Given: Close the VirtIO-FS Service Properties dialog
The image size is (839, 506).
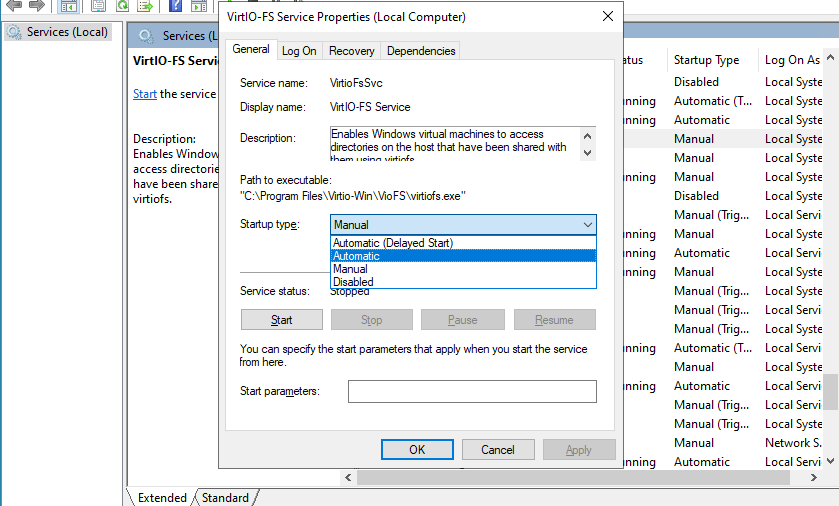Looking at the screenshot, I should point(608,17).
